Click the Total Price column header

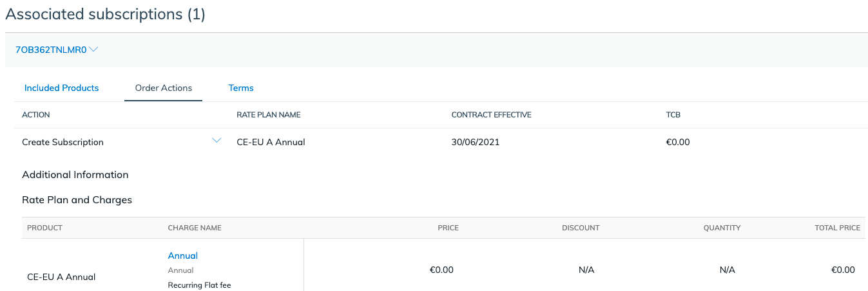pos(838,228)
